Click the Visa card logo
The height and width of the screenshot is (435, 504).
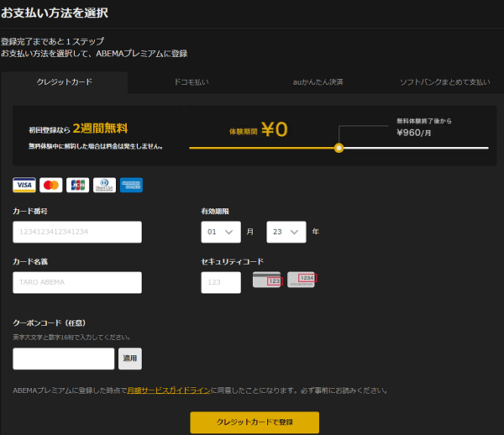[x=24, y=185]
